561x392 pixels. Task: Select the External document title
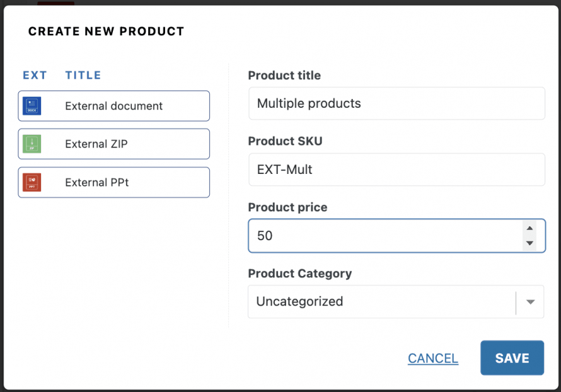click(113, 106)
